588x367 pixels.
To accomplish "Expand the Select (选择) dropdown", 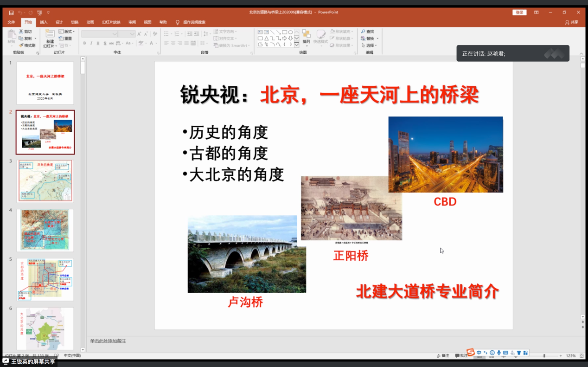I will (369, 45).
